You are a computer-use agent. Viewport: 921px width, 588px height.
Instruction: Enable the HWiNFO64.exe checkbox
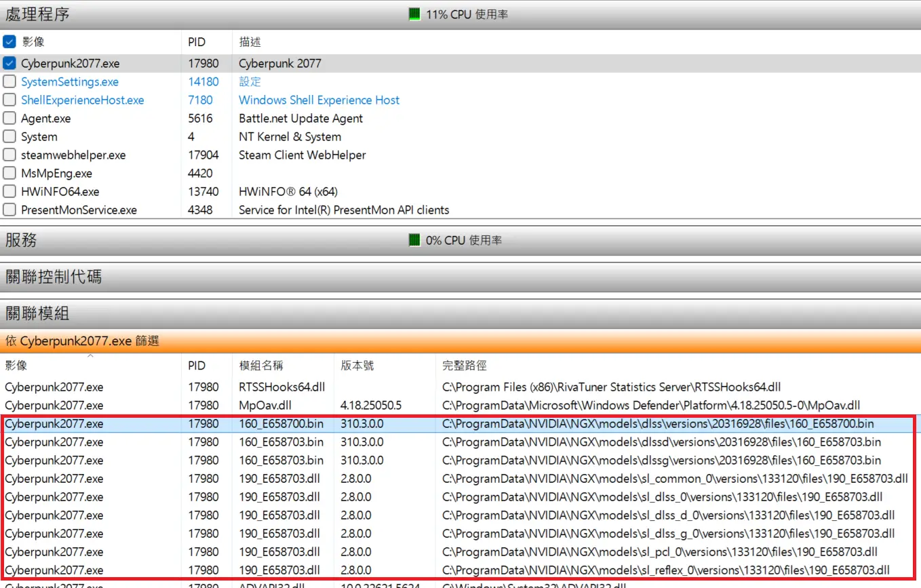9,191
